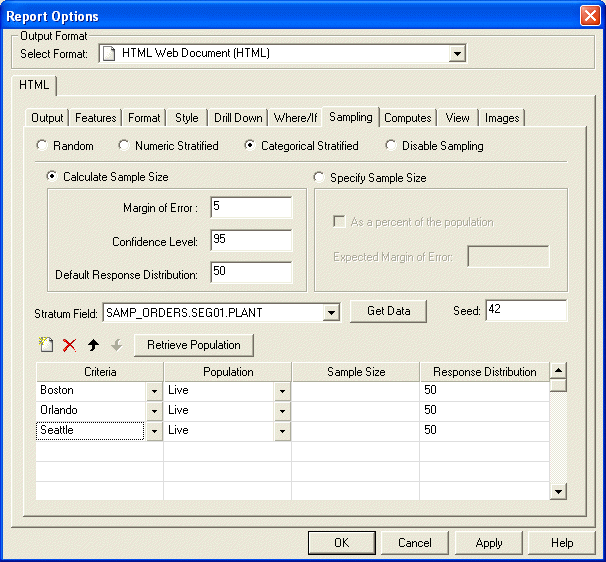Expand the Stratum Field dropdown
This screenshot has width=606, height=562.
332,312
